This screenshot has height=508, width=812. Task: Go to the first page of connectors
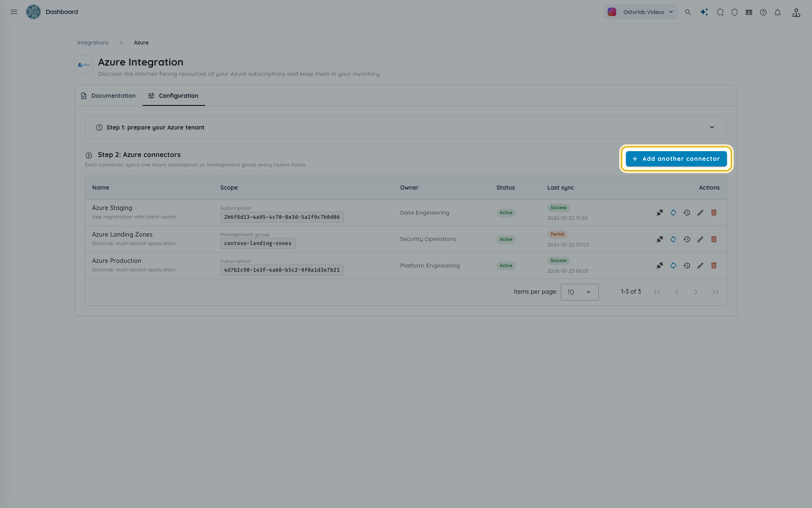pos(657,292)
